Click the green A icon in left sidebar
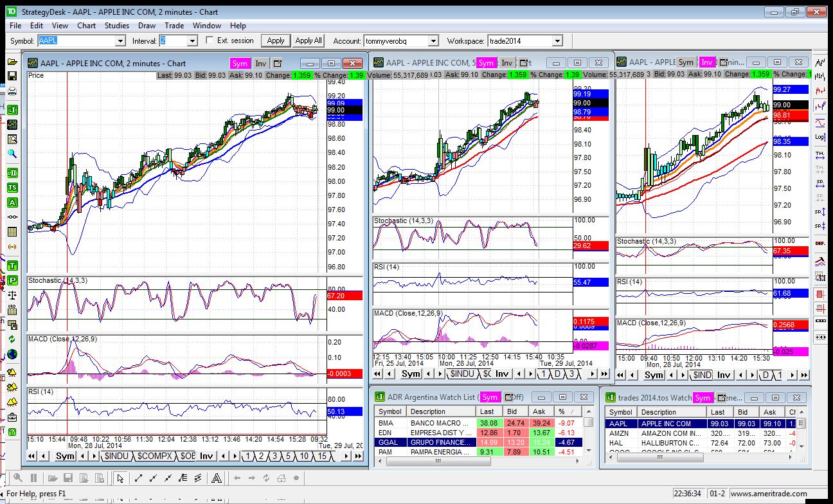This screenshot has height=504, width=833. 12,203
